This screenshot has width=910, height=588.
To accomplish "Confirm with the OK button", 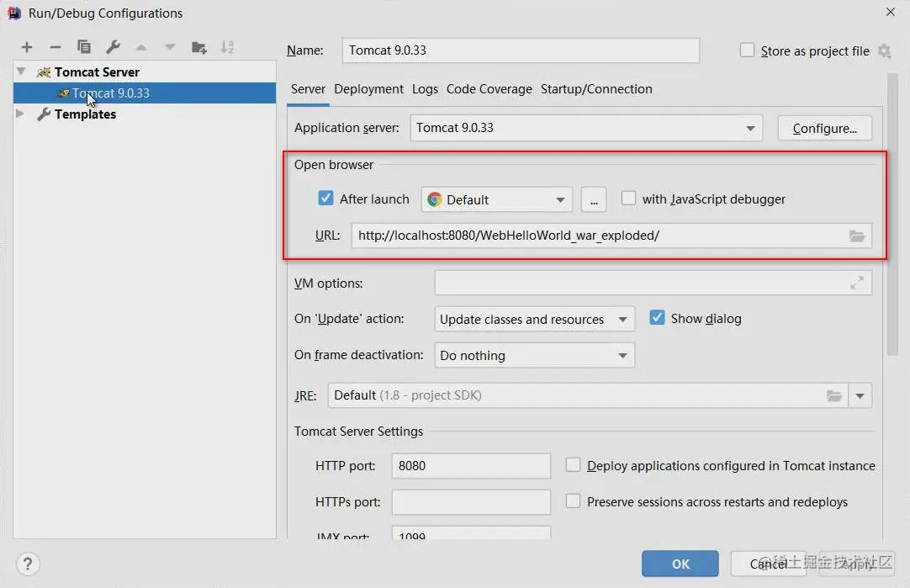I will [x=680, y=564].
